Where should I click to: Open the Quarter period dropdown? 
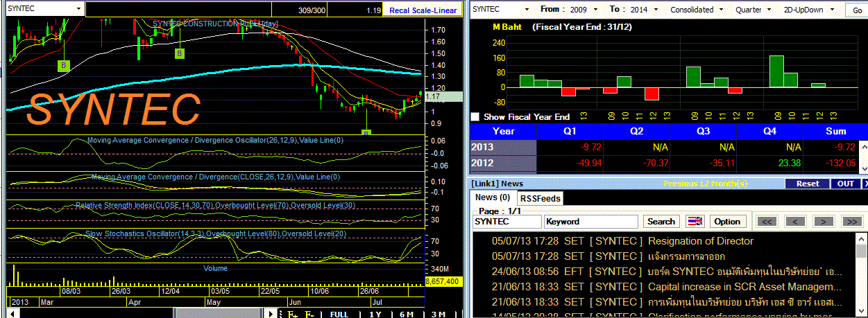(x=769, y=10)
